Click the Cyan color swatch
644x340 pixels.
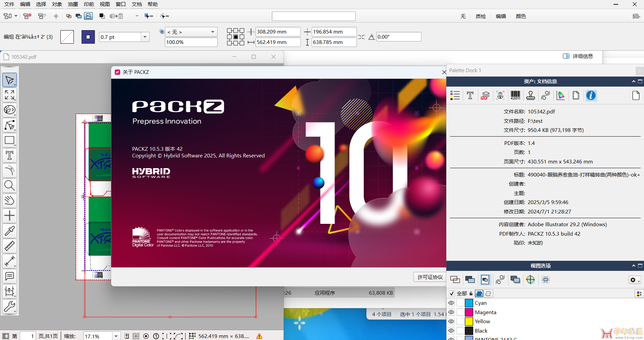[469, 303]
